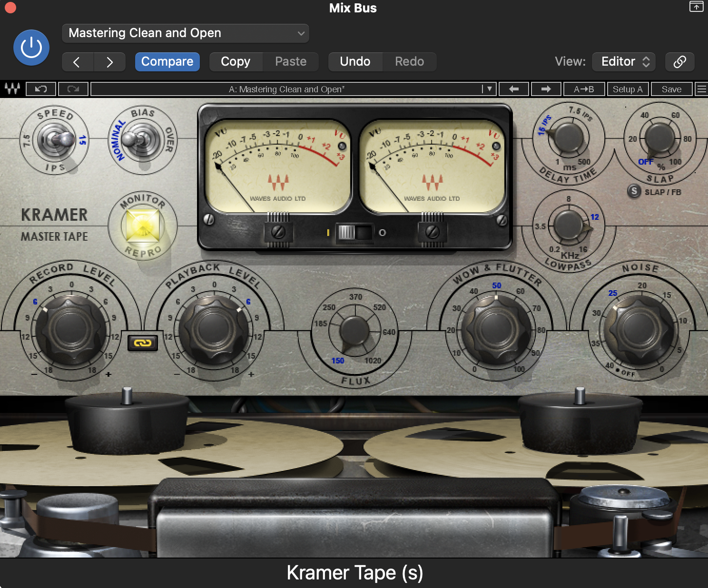The image size is (708, 588).
Task: Open the View Editor dropdown
Action: pos(624,62)
